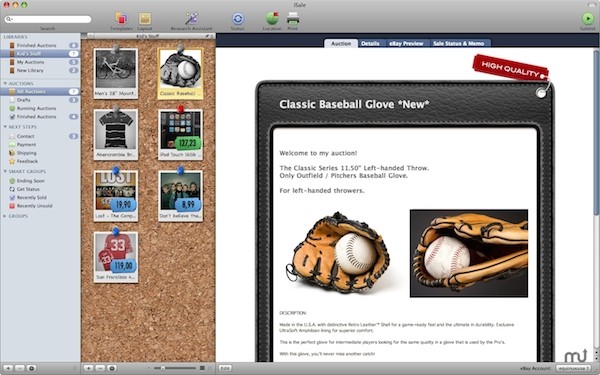This screenshot has height=375, width=600.
Task: Select iPod Touch 16GB auction thumbnail
Action: tap(180, 135)
